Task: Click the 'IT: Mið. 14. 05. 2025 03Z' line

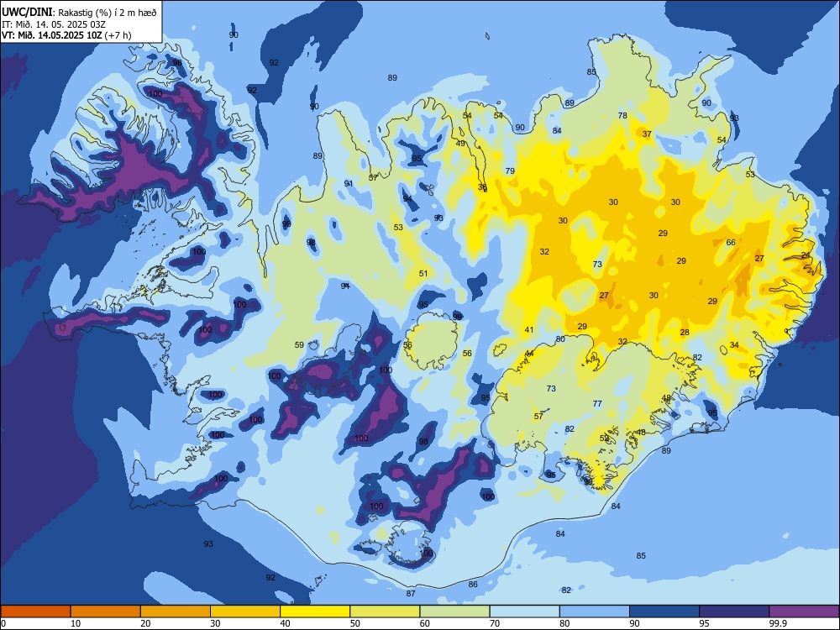Action: point(54,24)
